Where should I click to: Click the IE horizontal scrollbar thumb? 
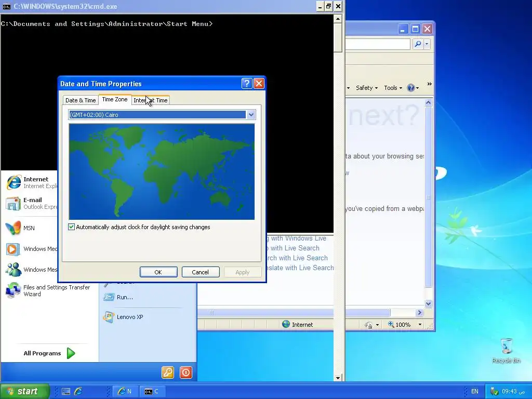(x=294, y=312)
